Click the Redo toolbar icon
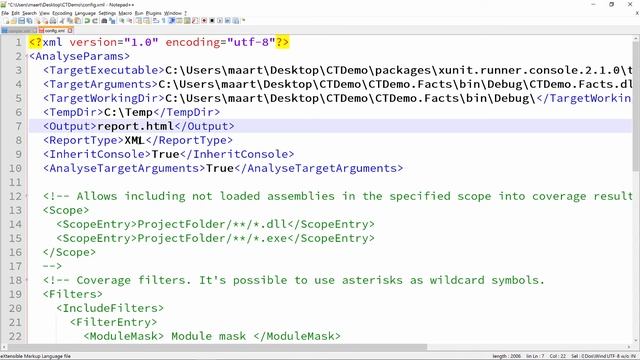Screen dimensions: 640x360 coord(95,20)
